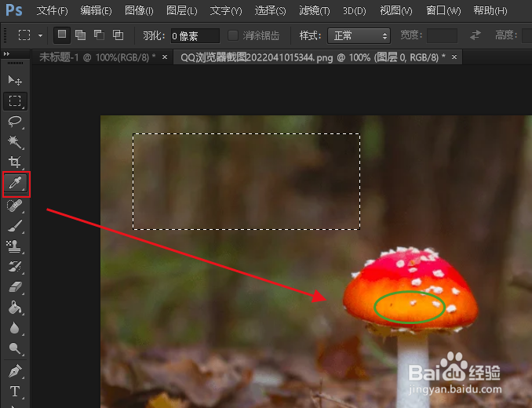Screen dimensions: 532x408
Task: Open the 选择(S) menu
Action: [x=271, y=11]
